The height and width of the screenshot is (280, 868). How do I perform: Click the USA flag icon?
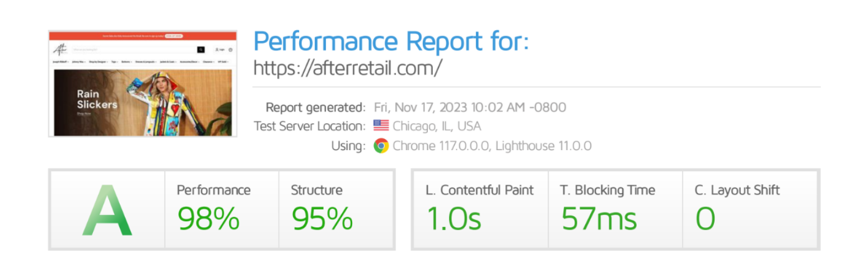coord(381,125)
